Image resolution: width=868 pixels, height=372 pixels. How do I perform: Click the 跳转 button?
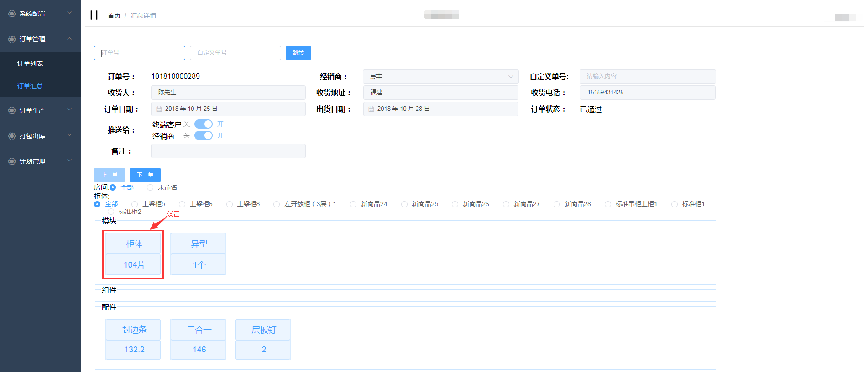pyautogui.click(x=298, y=53)
